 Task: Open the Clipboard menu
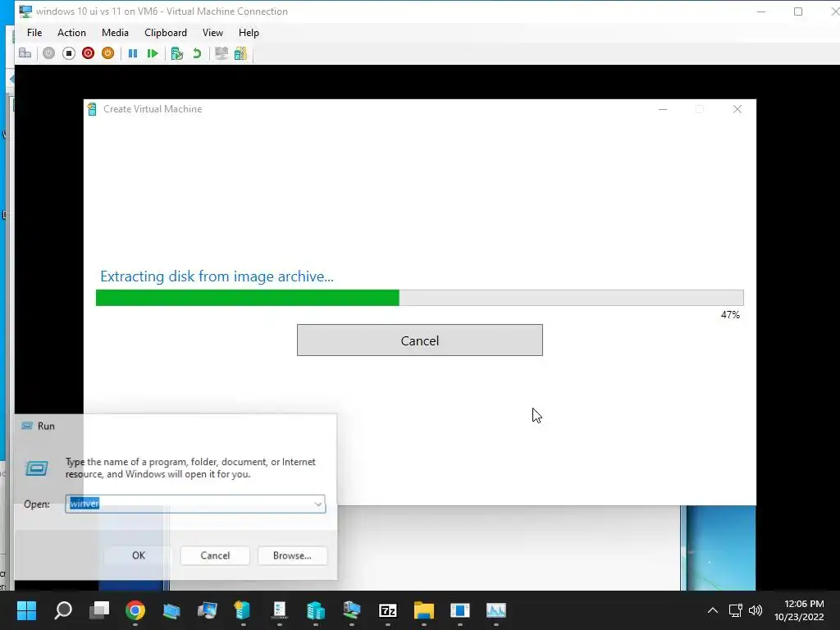pos(166,33)
